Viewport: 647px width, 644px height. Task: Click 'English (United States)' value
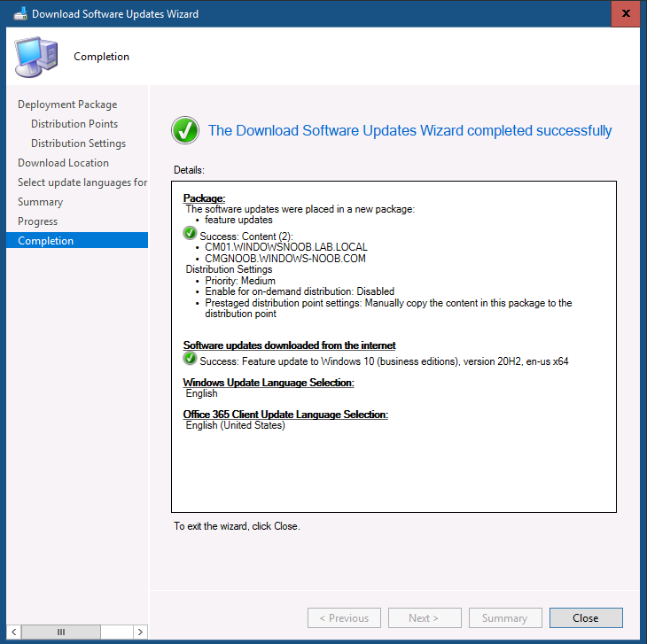click(235, 425)
